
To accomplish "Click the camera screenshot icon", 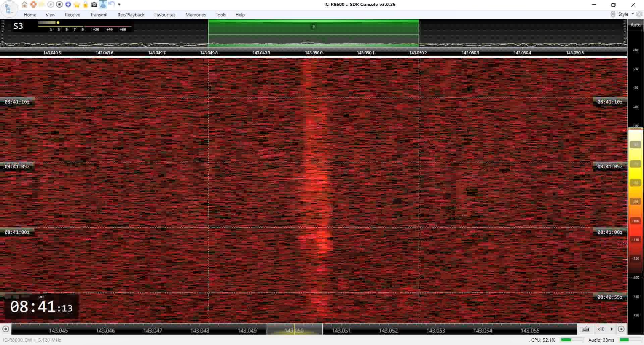I will [x=94, y=4].
